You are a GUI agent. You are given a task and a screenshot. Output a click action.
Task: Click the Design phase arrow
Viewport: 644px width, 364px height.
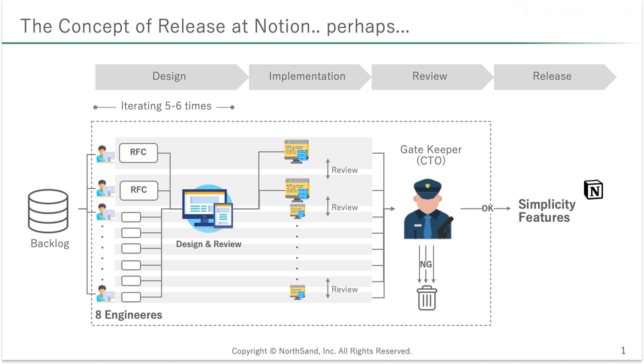[x=169, y=77]
